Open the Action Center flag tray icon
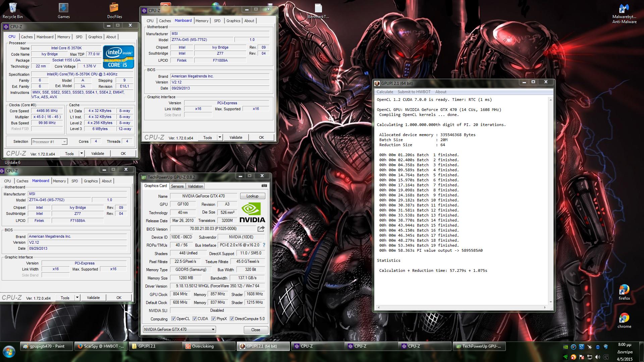Screen dimensions: 644x362 (581, 357)
